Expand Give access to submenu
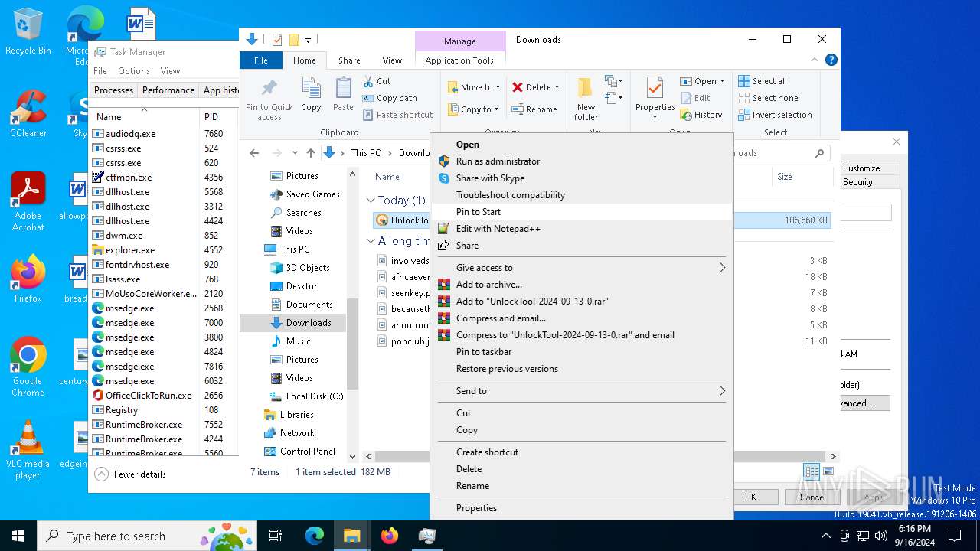The width and height of the screenshot is (980, 551). pyautogui.click(x=581, y=268)
